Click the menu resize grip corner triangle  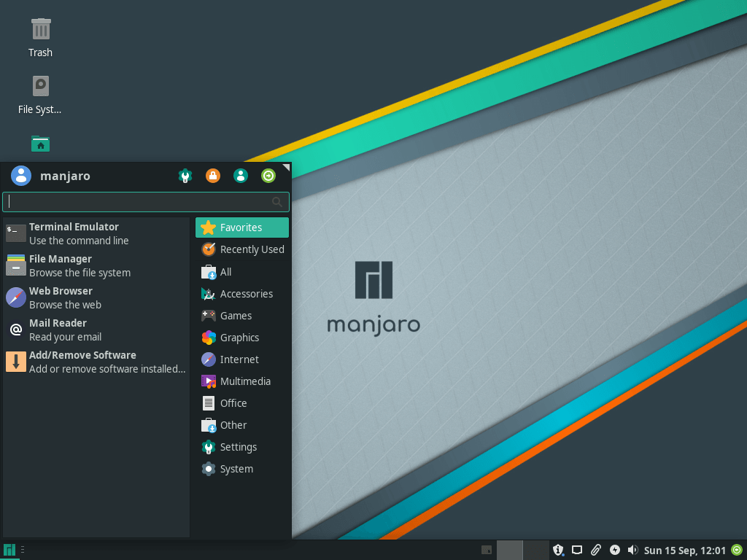pos(286,167)
